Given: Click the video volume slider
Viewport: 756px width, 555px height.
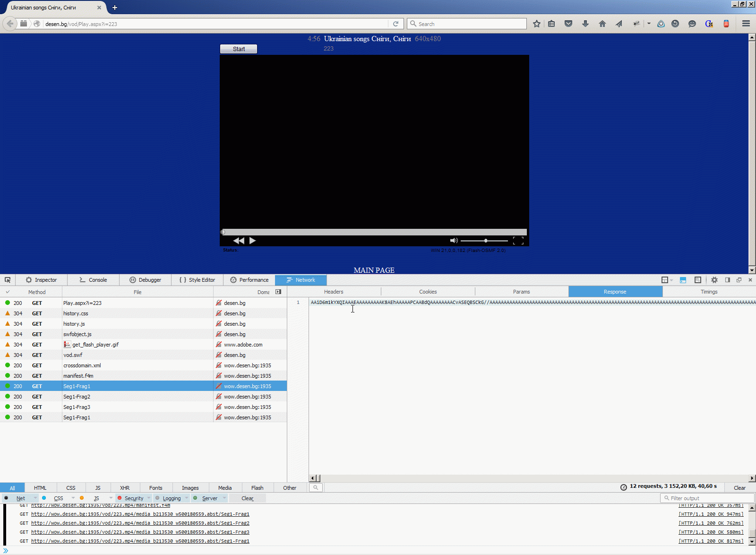Looking at the screenshot, I should [x=484, y=241].
